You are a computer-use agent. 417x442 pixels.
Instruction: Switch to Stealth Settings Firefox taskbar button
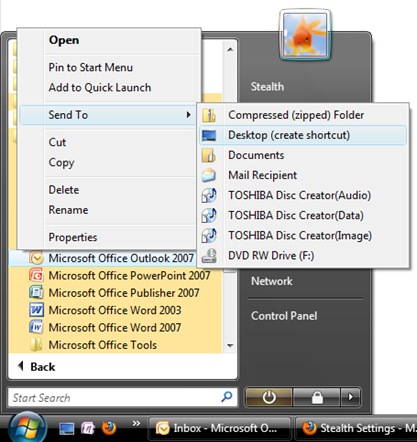pos(356,428)
